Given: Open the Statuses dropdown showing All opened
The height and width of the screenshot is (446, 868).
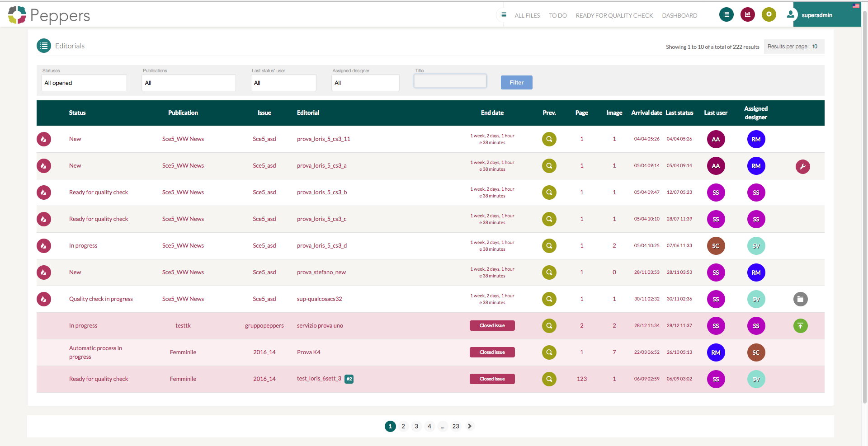Looking at the screenshot, I should pyautogui.click(x=84, y=83).
